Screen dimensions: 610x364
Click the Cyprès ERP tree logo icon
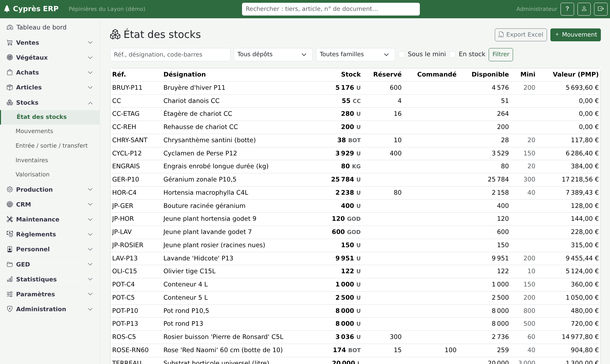tap(7, 9)
